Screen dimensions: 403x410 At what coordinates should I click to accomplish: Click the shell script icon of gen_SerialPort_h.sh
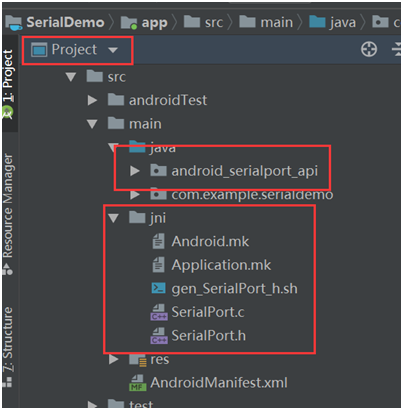coord(158,288)
